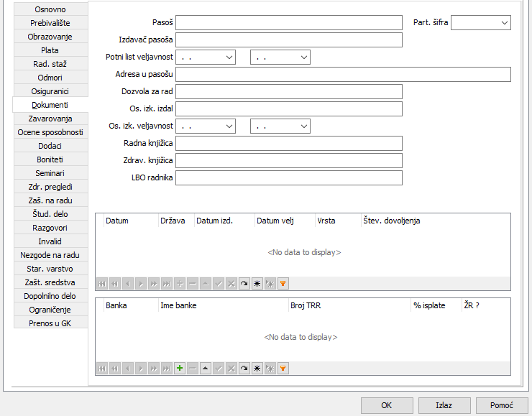Viewport: 532px width, 416px height.
Task: Click the Izlaz button
Action: (444, 405)
